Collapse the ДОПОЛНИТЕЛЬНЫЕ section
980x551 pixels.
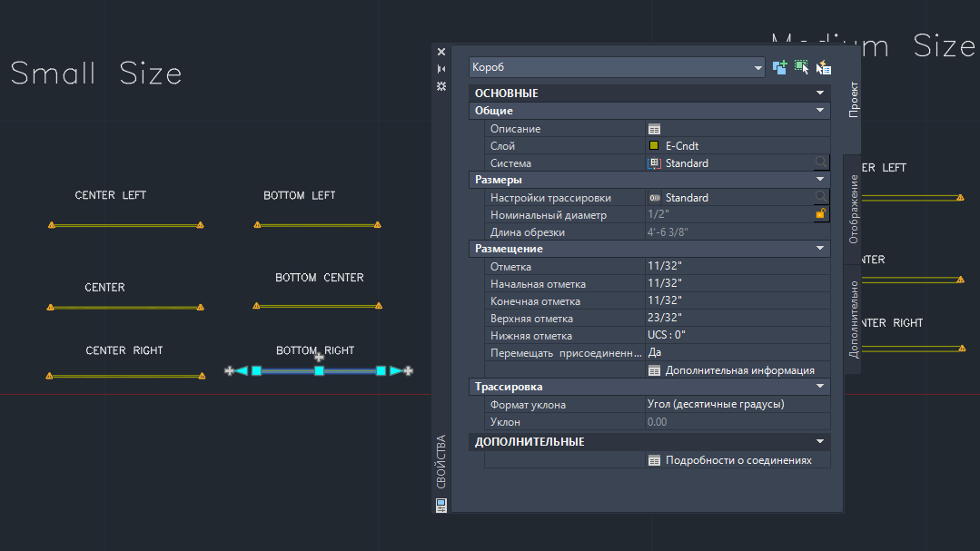coord(820,442)
